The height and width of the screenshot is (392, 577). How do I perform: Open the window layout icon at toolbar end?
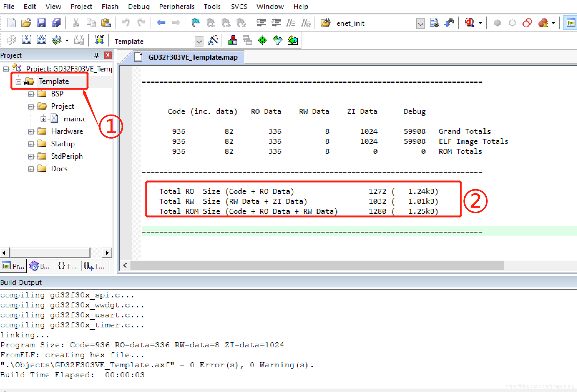(x=570, y=23)
